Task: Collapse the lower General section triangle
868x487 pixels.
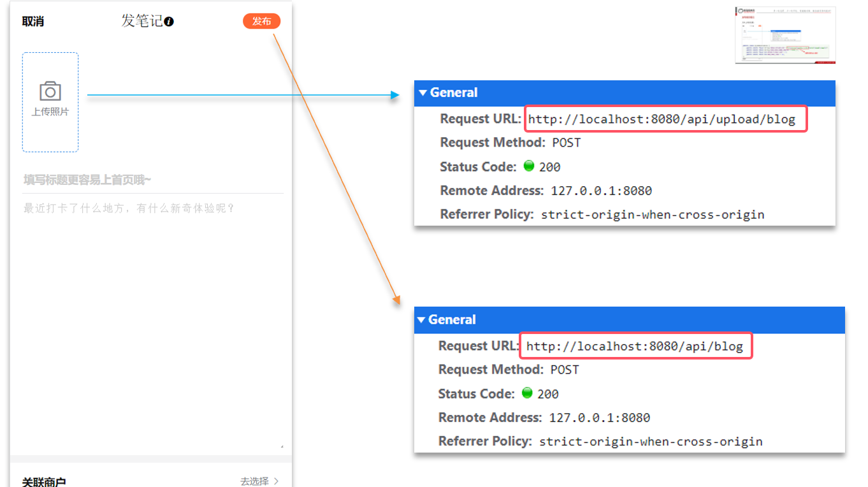Action: pos(421,320)
